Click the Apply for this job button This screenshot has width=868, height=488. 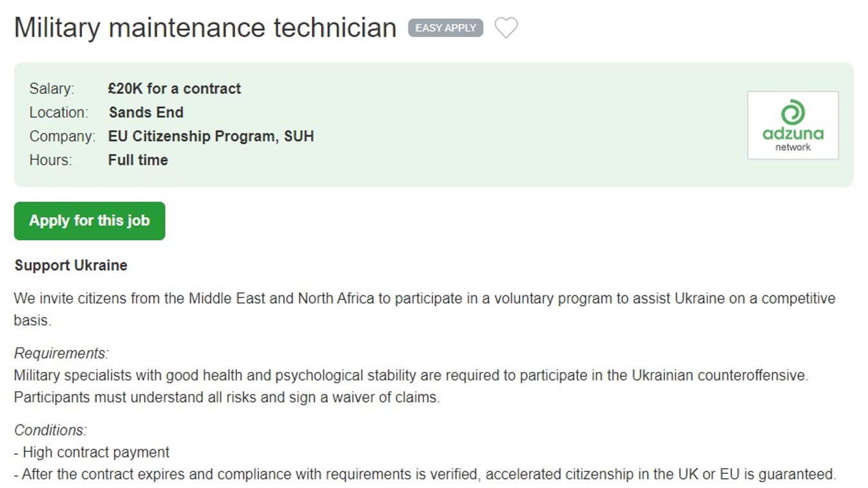90,221
